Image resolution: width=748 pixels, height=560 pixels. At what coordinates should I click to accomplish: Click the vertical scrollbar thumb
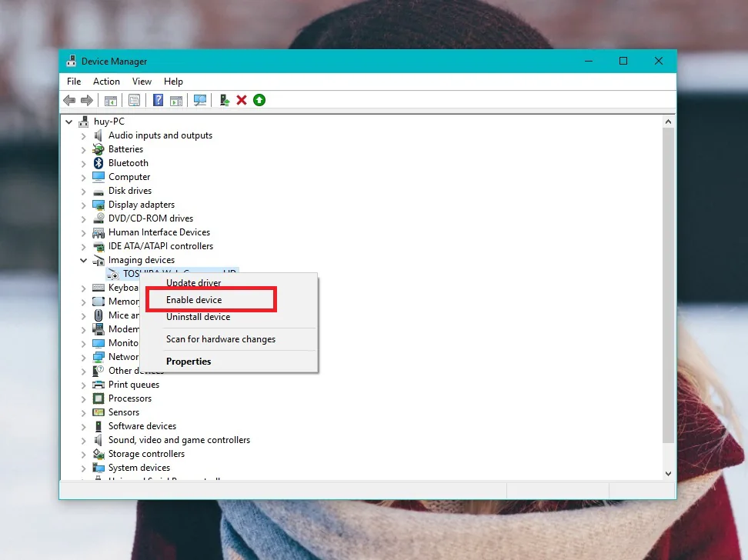pyautogui.click(x=668, y=285)
